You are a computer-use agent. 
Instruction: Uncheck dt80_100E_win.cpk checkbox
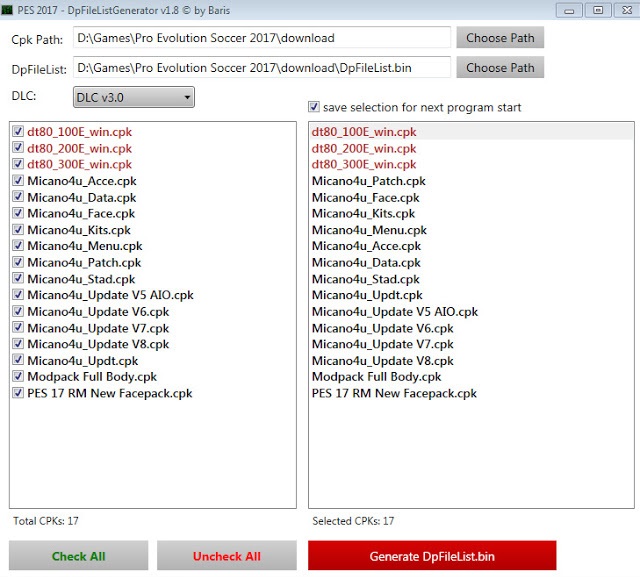point(18,131)
